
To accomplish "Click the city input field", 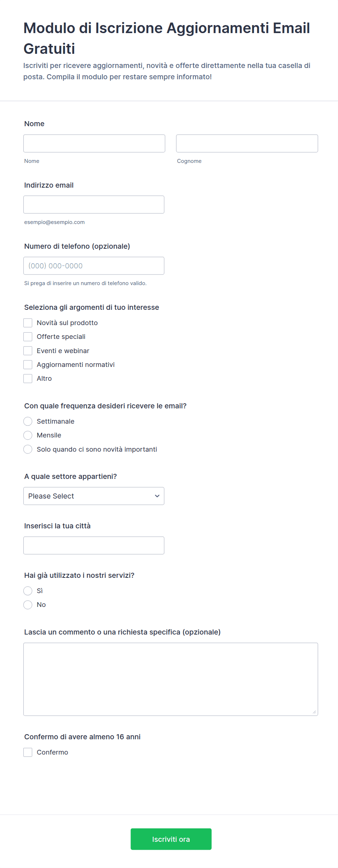I will pyautogui.click(x=94, y=545).
